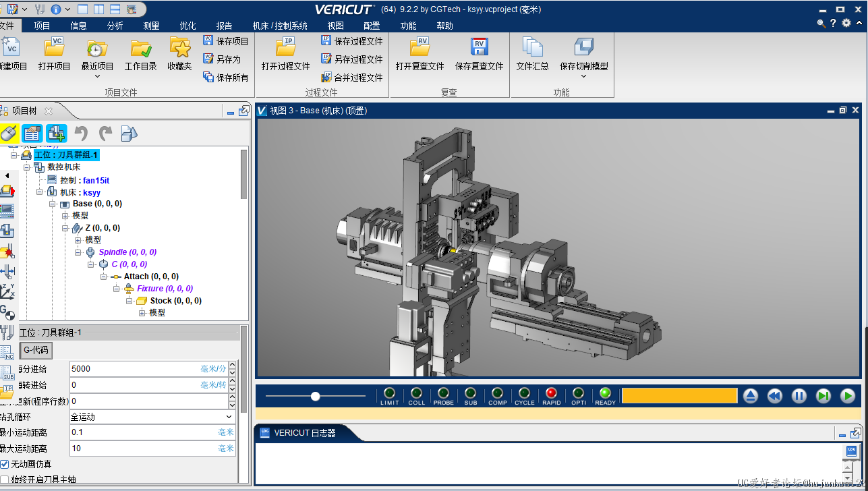The image size is (868, 491).
Task: Click the G-code offsets sidebar icon
Action: point(7,312)
